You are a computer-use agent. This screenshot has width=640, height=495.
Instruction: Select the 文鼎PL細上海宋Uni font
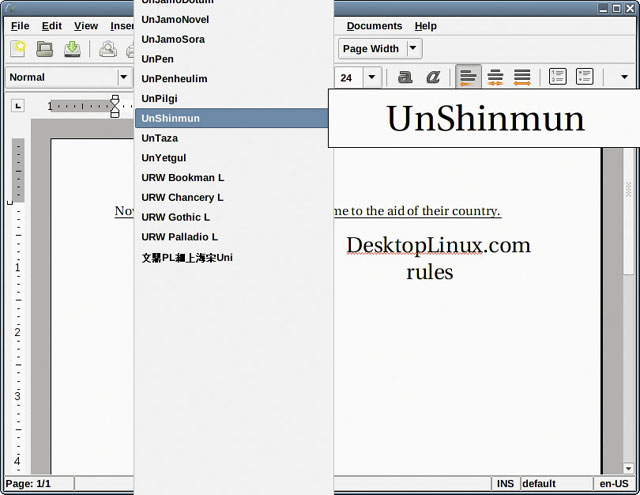point(233,257)
